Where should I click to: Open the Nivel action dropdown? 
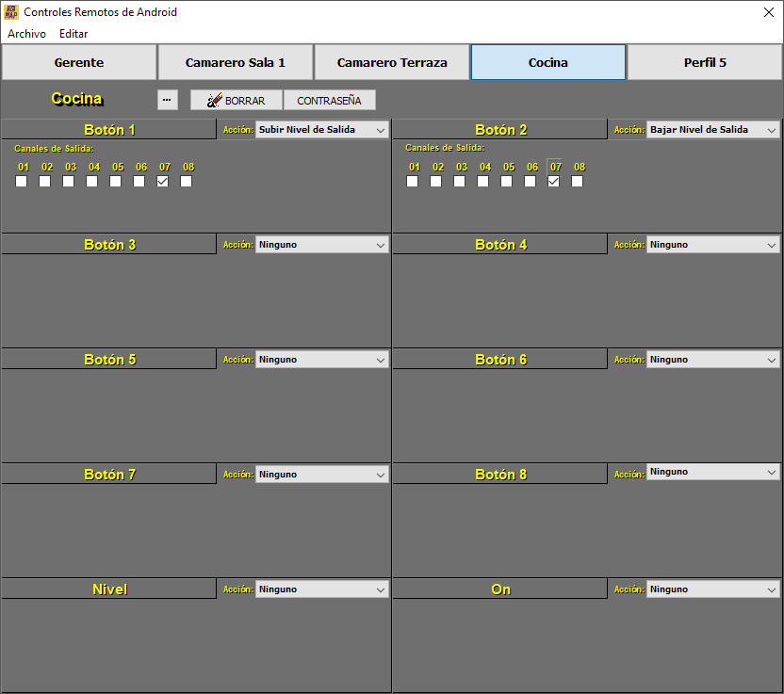(x=321, y=589)
